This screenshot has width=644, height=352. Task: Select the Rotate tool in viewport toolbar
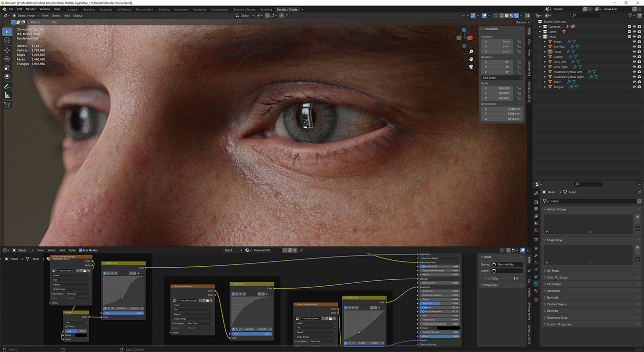(7, 59)
